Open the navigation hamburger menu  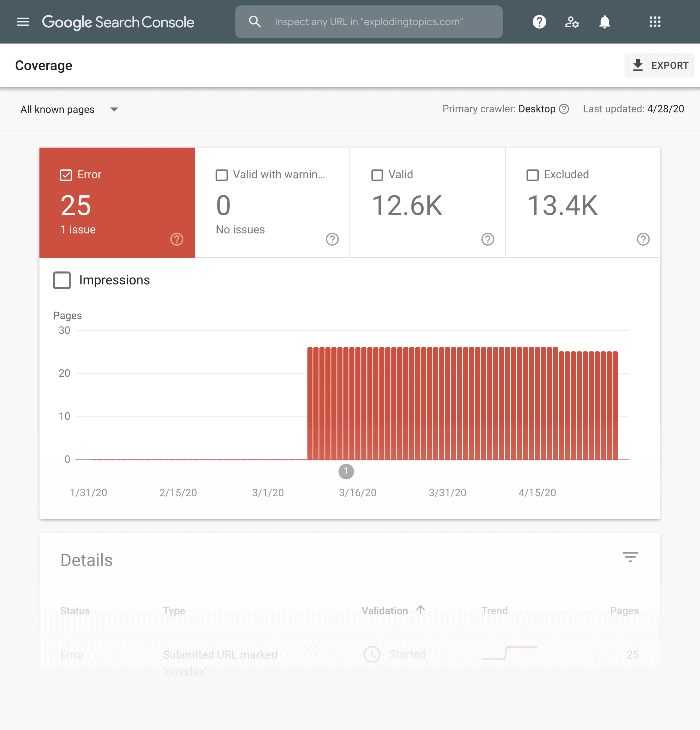(23, 22)
